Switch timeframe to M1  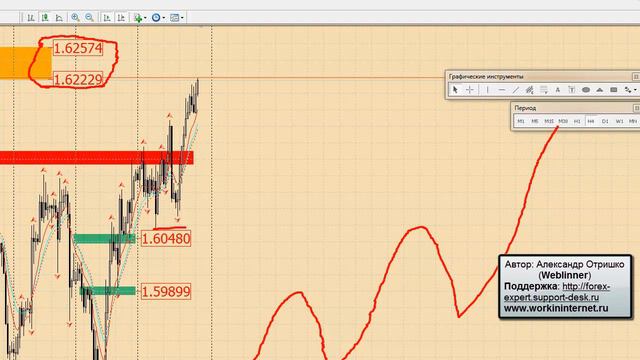pos(521,121)
